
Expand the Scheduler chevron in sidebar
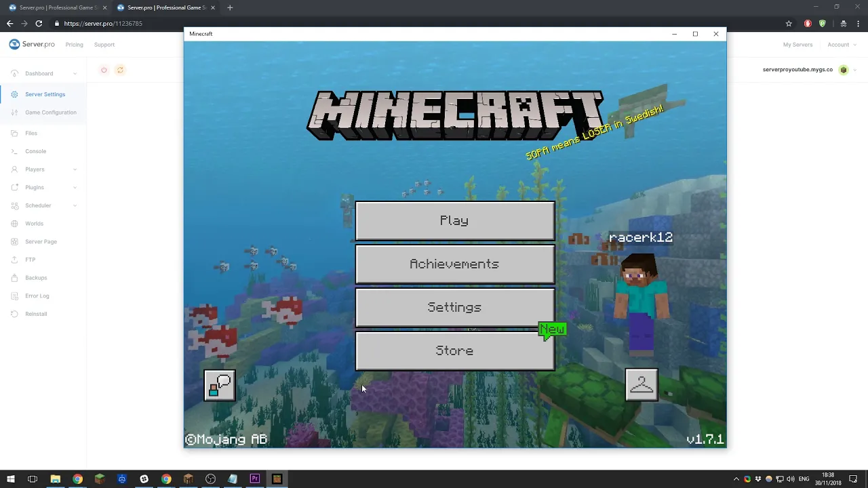75,205
